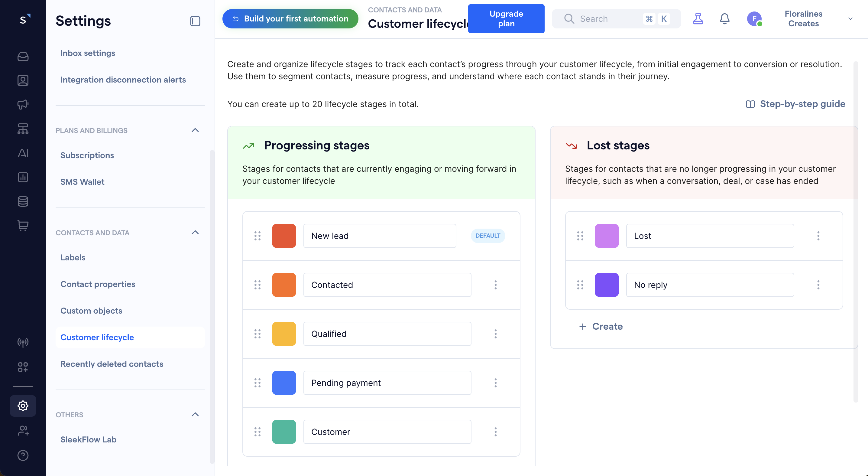Collapse the CONTACTS AND DATA section
This screenshot has width=868, height=476.
coord(195,232)
